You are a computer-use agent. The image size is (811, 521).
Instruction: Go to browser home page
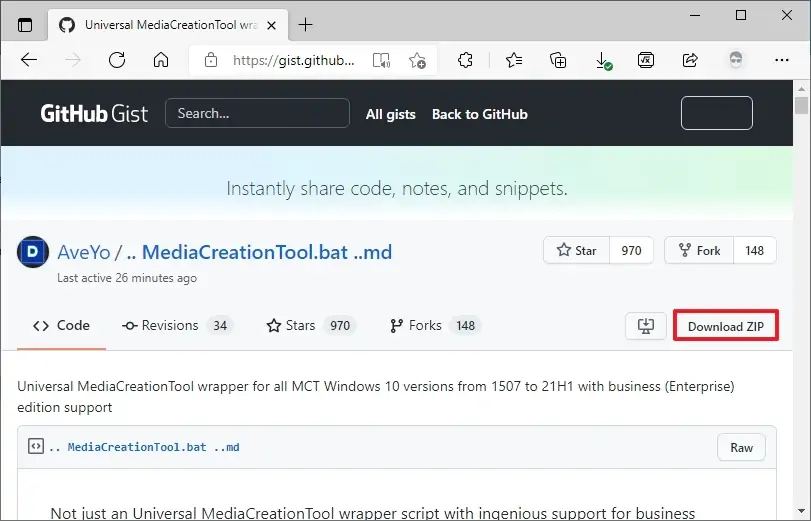(161, 60)
